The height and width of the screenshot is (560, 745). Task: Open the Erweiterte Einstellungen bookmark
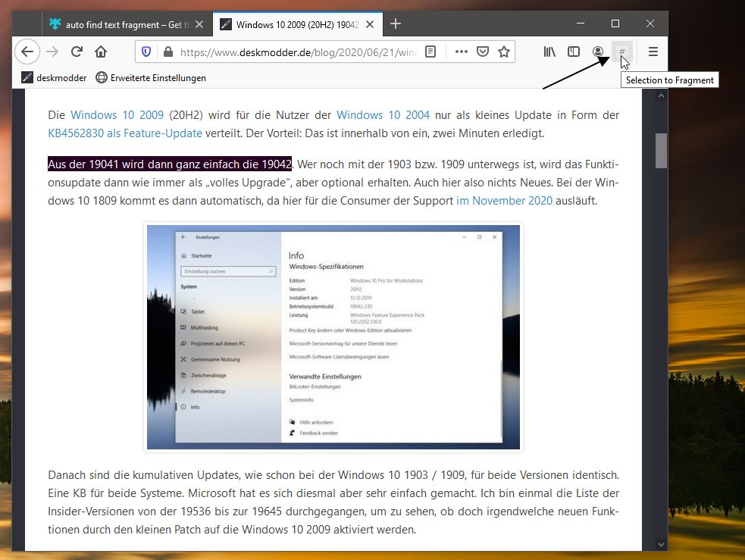[151, 78]
